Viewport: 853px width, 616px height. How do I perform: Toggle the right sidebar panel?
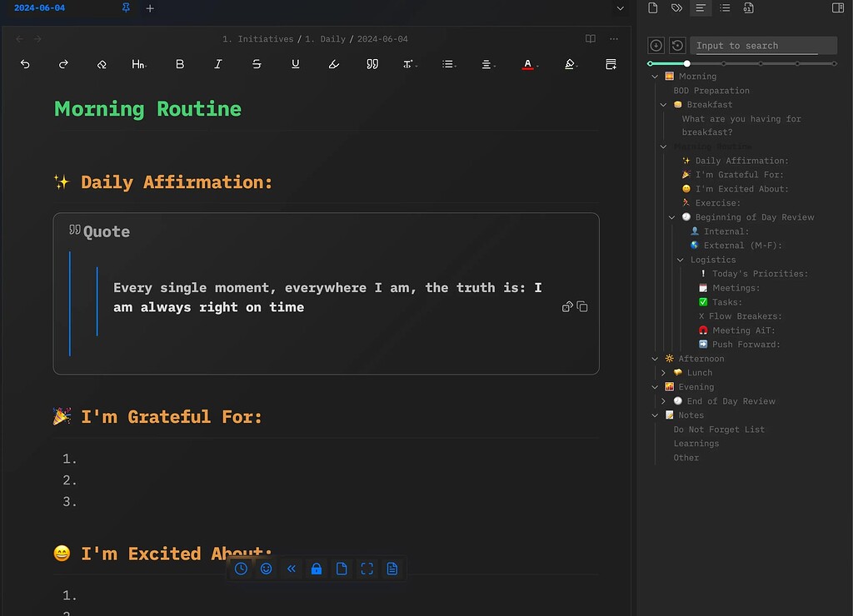tap(838, 8)
